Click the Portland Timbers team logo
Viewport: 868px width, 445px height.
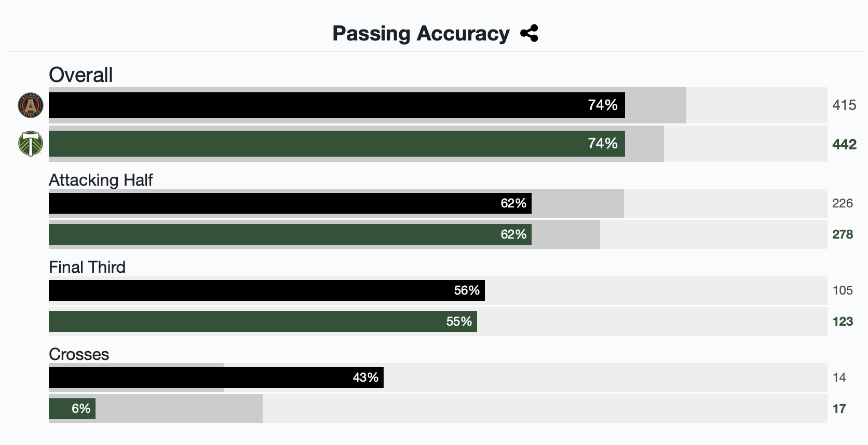coord(31,144)
